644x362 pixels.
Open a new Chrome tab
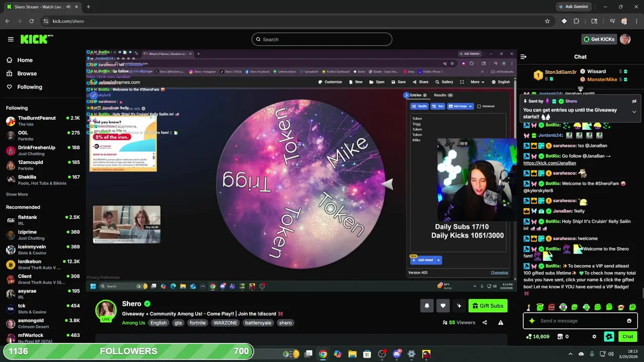pyautogui.click(x=89, y=7)
